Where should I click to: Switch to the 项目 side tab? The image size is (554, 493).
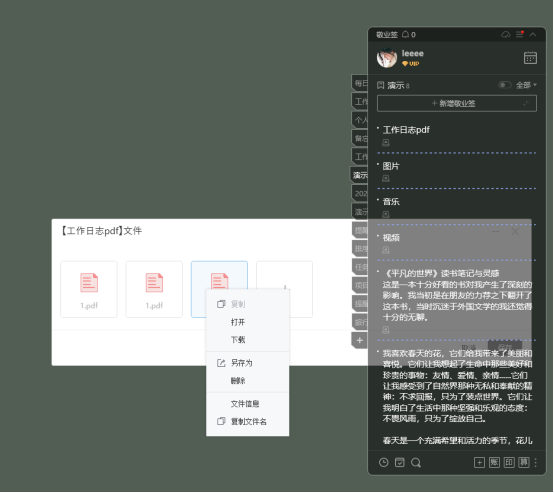click(360, 285)
